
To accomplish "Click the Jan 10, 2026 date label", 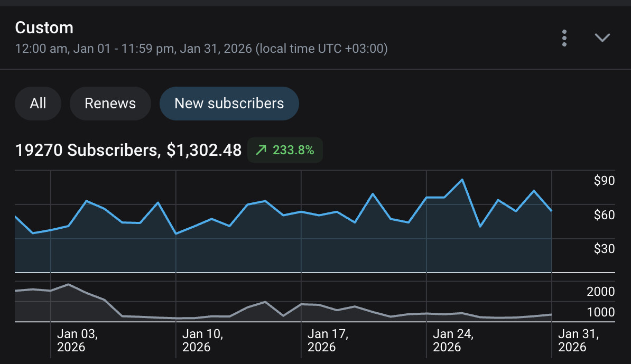I will click(202, 340).
